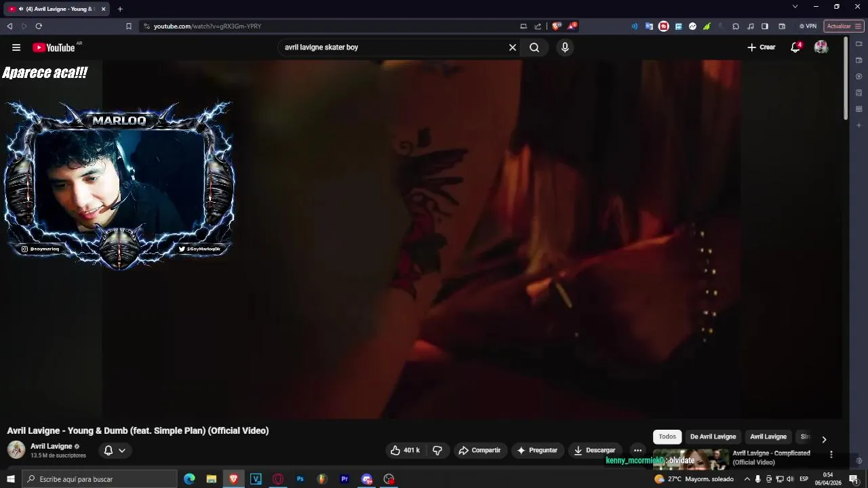Open Microsoft Edge from the taskbar

click(x=189, y=479)
